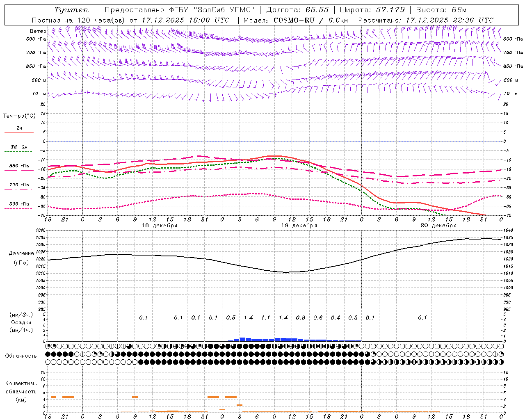Click the 'Широта: 57.179' value
Screen dimensions: 525x420
(x=372, y=10)
